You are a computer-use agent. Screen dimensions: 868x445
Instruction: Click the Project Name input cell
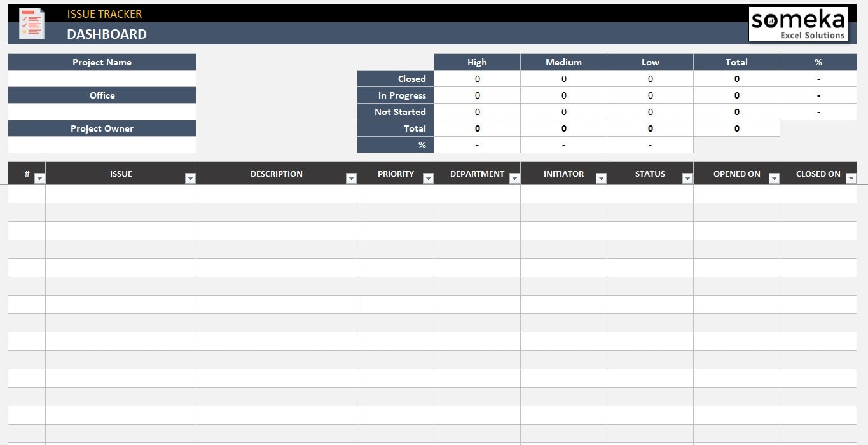tap(102, 78)
